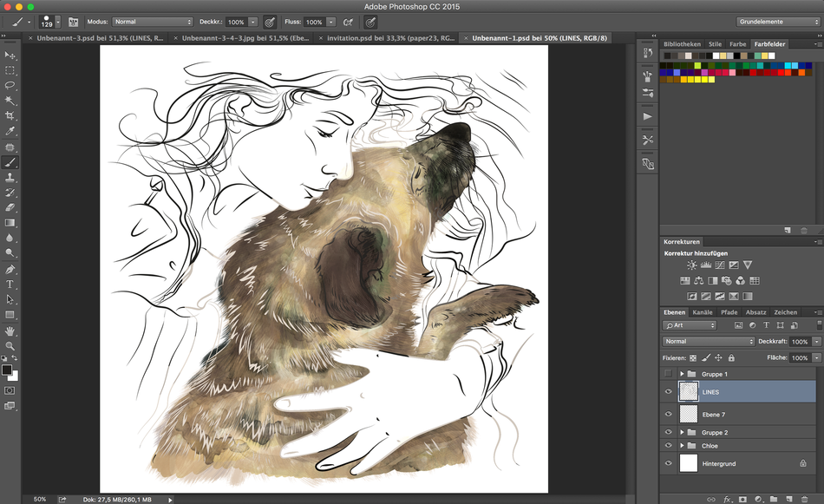The image size is (824, 504).
Task: Toggle Quick Mask mode in toolbox
Action: pyautogui.click(x=10, y=390)
